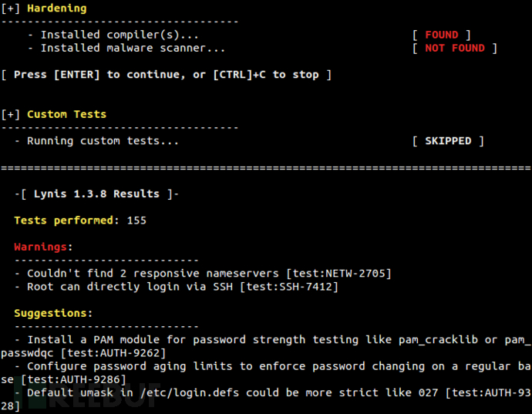Click the Root SSH login warning line
This screenshot has width=532, height=414.
(x=176, y=287)
